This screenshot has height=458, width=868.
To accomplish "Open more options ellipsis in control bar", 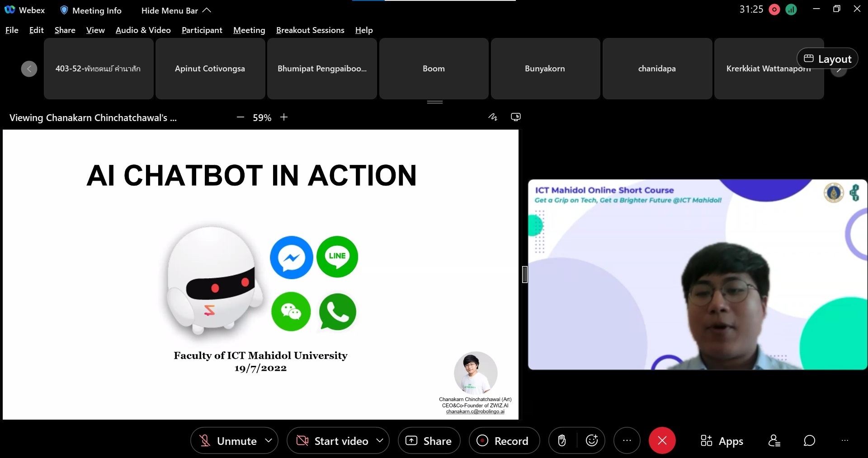I will [x=627, y=440].
